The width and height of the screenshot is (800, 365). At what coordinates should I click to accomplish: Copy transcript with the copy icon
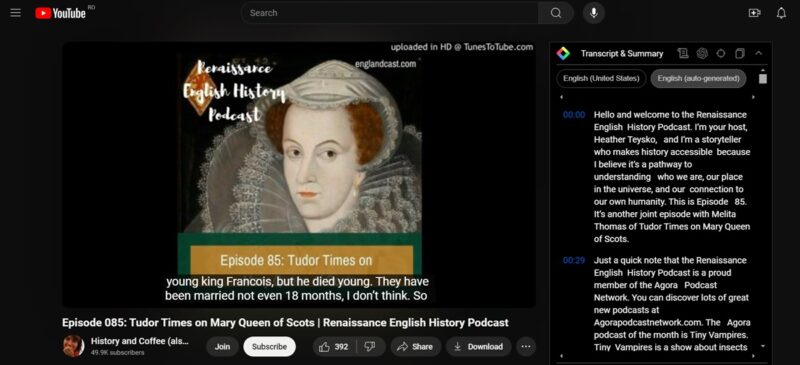(x=740, y=54)
